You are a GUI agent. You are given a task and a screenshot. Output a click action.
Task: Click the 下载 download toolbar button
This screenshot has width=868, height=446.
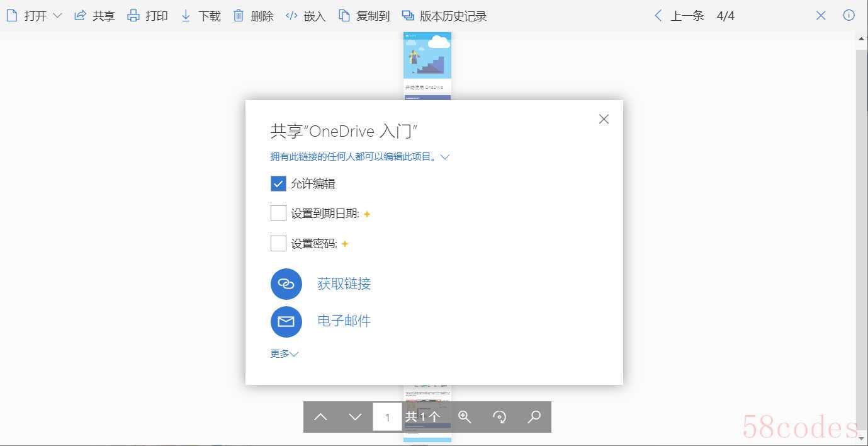coord(200,16)
